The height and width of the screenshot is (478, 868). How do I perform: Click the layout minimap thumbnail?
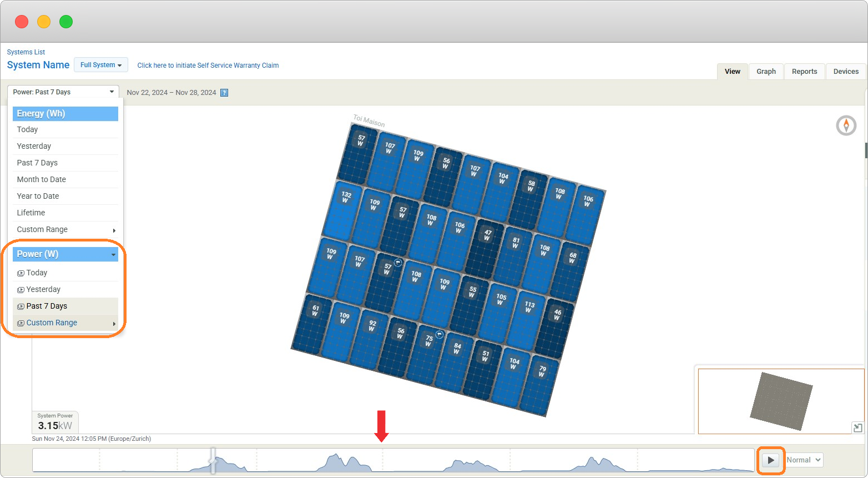pos(781,401)
